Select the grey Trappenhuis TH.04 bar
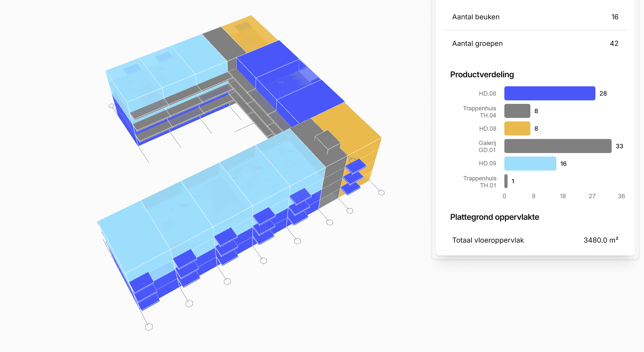The image size is (644, 352). pos(517,111)
